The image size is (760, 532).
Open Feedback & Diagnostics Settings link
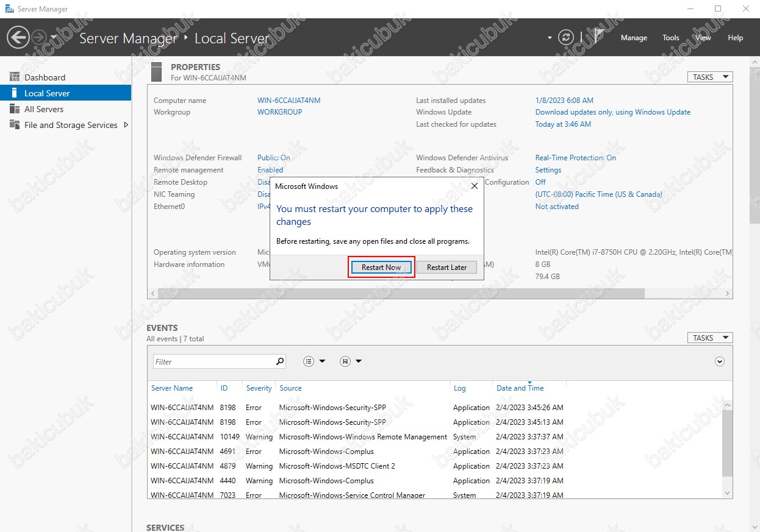[x=548, y=170]
